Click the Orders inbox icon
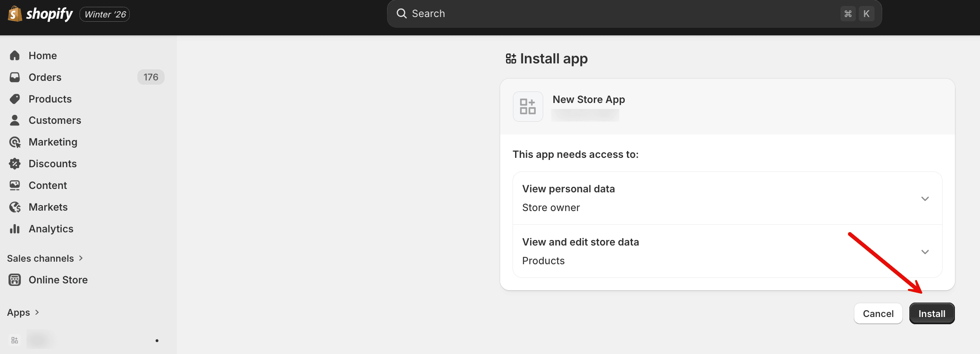 coord(15,77)
